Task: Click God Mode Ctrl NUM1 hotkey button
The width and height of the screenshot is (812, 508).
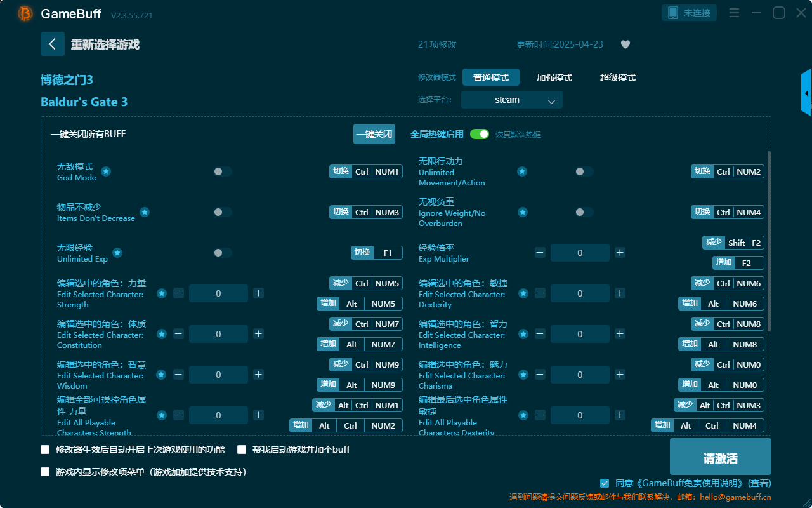Action: point(366,171)
